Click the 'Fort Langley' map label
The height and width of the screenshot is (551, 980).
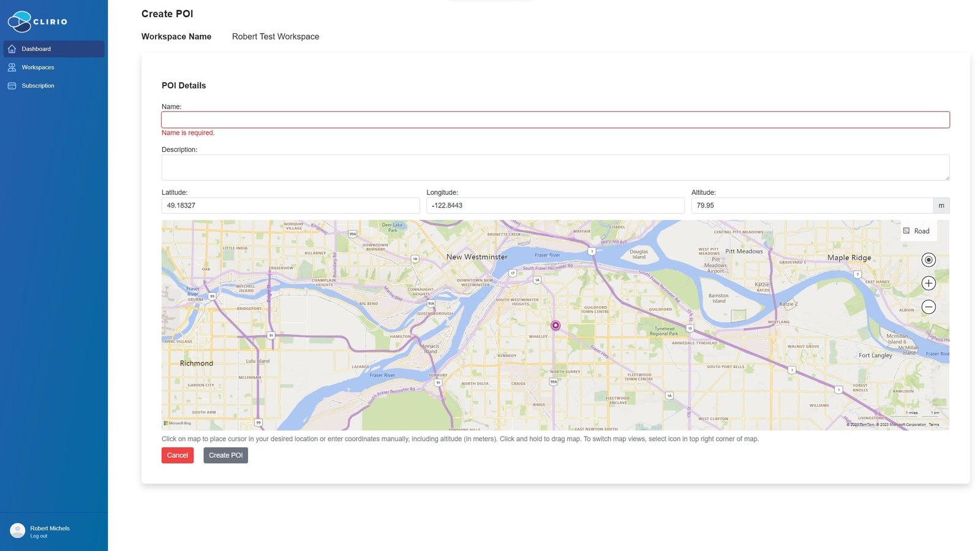tap(875, 356)
